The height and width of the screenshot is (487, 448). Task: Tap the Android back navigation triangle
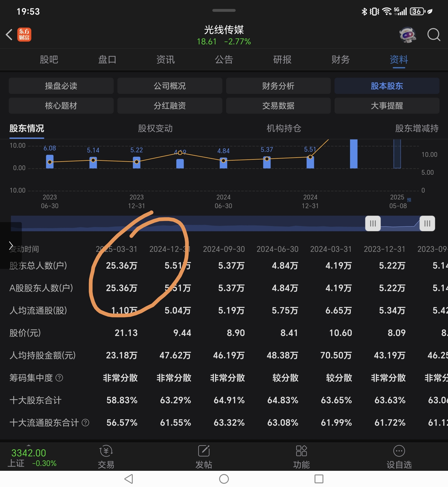click(128, 479)
